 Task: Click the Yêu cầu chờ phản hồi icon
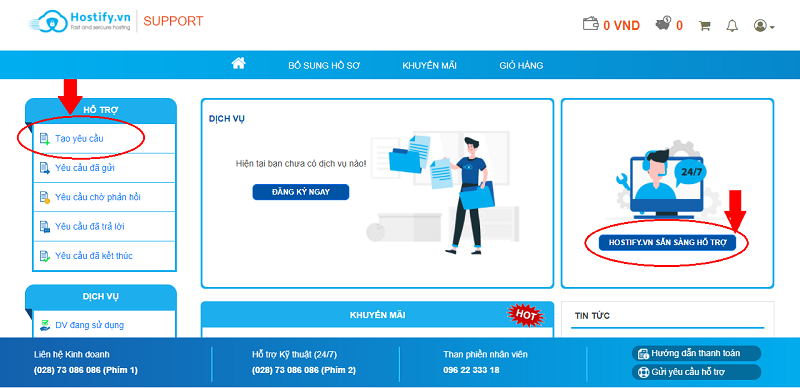(x=45, y=198)
